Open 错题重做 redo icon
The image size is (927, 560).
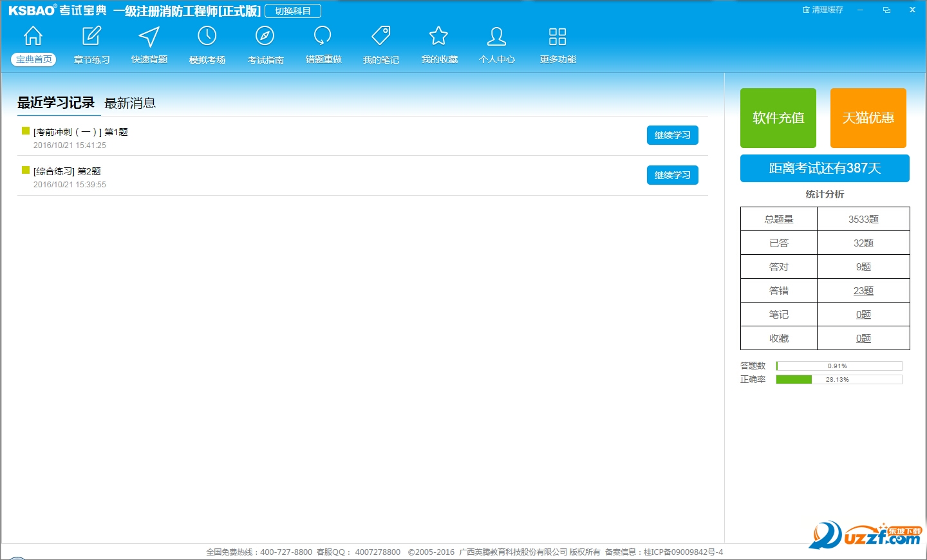323,36
